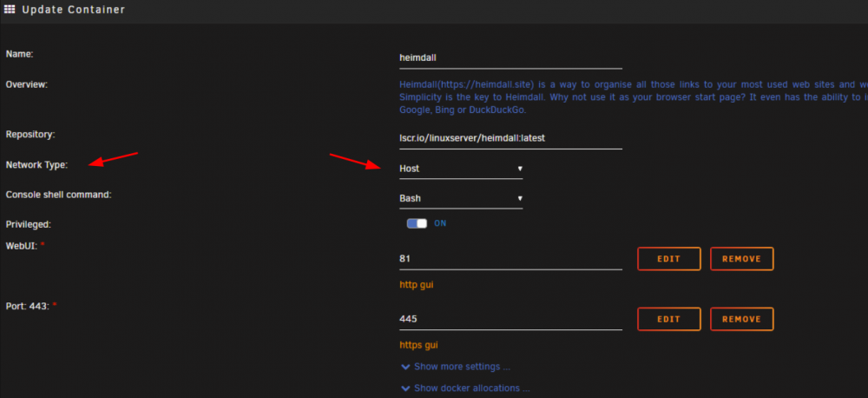Click EDIT for Port 443
The width and height of the screenshot is (868, 398).
(668, 319)
